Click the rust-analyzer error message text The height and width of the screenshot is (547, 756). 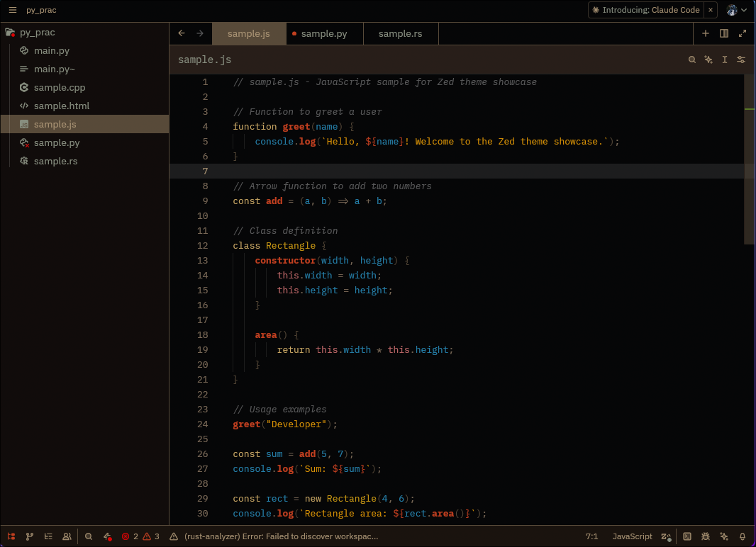tap(281, 536)
